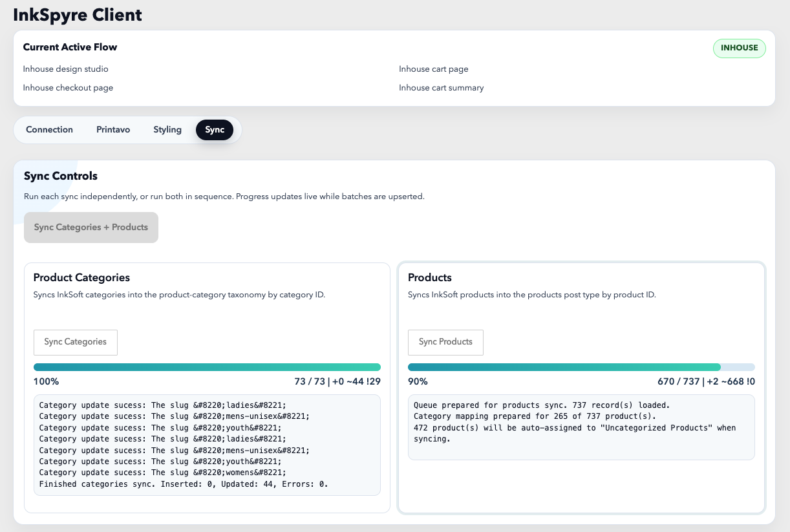Viewport: 790px width, 532px height.
Task: Click the 100% progress label
Action: (46, 381)
